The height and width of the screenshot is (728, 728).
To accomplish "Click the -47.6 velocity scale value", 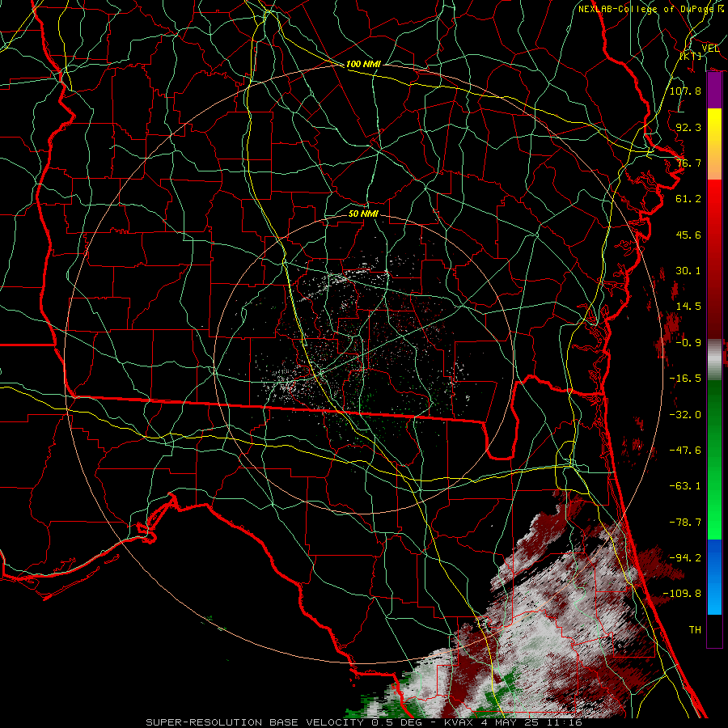I will 685,451.
